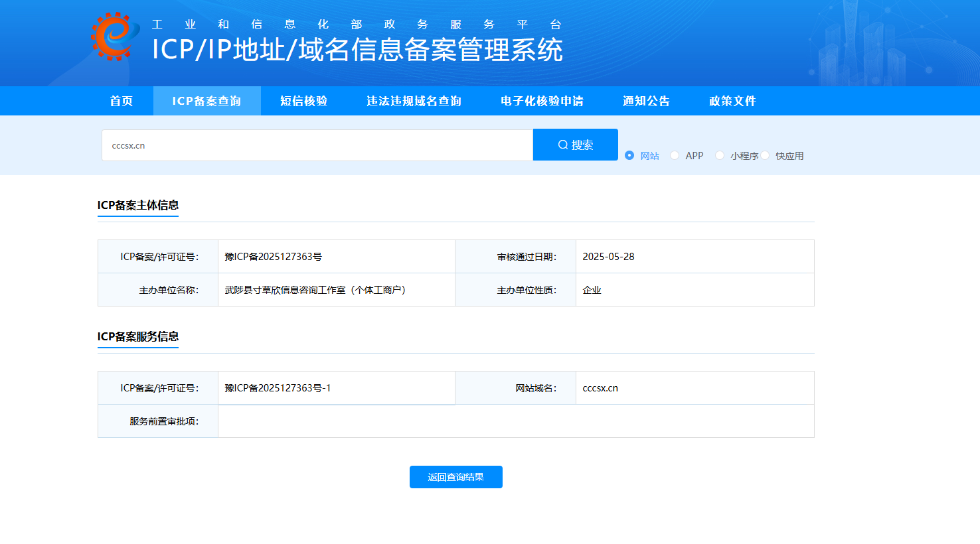Focus the search field containing cccsx.cn

pos(317,145)
